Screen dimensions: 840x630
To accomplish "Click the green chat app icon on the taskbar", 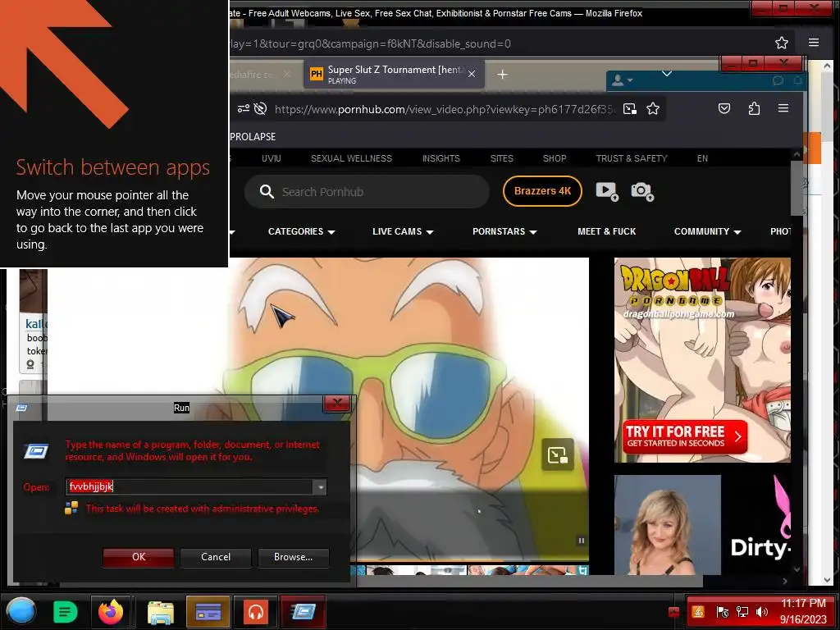I will tap(66, 611).
